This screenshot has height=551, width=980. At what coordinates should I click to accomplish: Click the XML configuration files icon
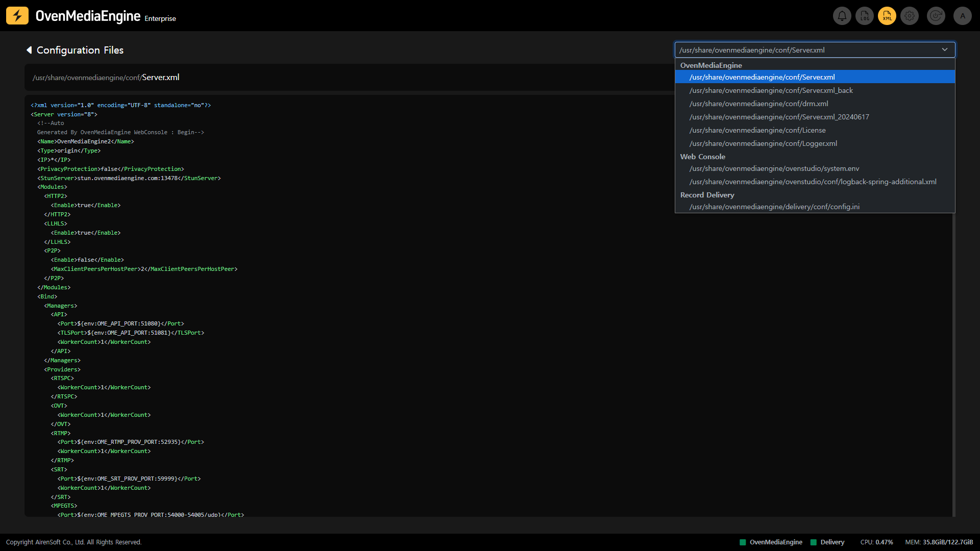pos(887,16)
